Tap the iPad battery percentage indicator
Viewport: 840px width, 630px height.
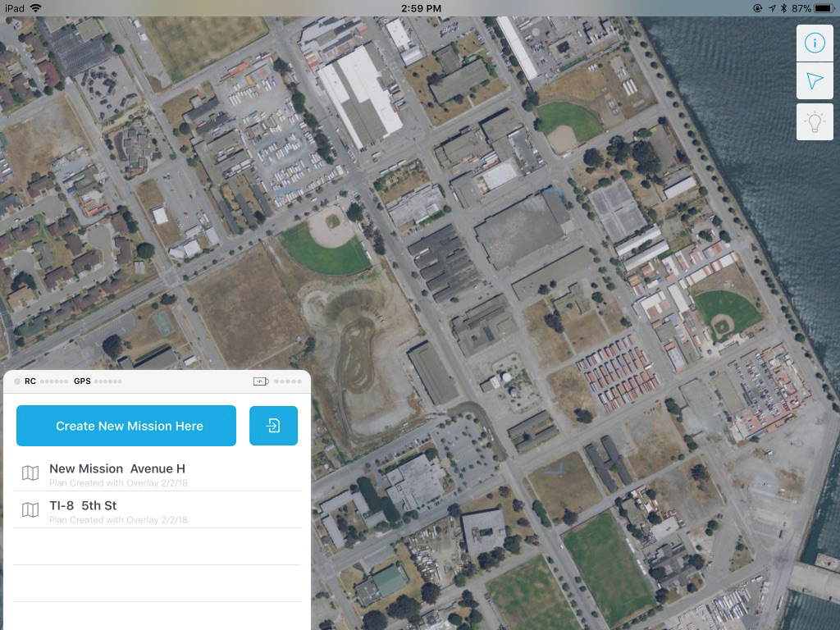click(x=801, y=8)
